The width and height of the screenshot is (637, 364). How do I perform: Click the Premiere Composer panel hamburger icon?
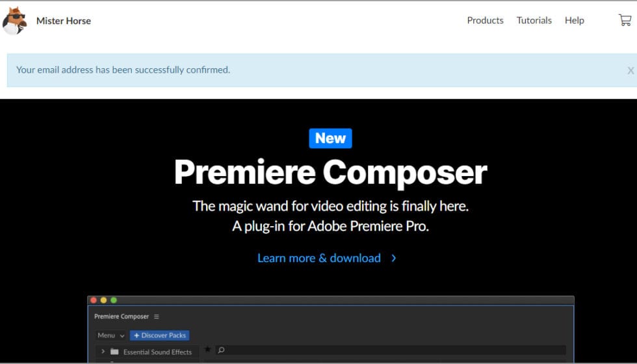157,317
